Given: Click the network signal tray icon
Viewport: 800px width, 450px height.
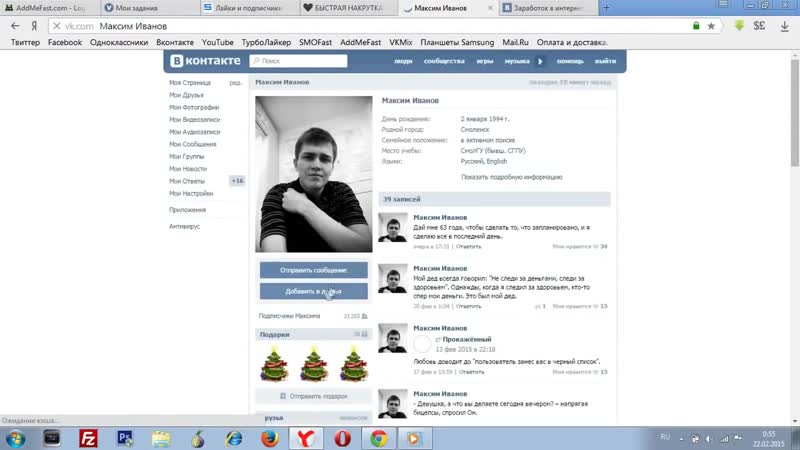Looking at the screenshot, I should point(724,438).
